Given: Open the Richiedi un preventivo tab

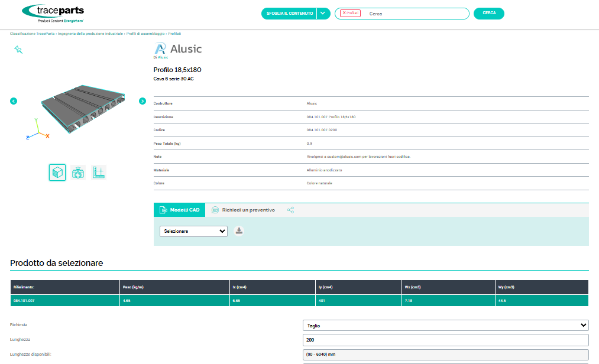Looking at the screenshot, I should click(244, 210).
